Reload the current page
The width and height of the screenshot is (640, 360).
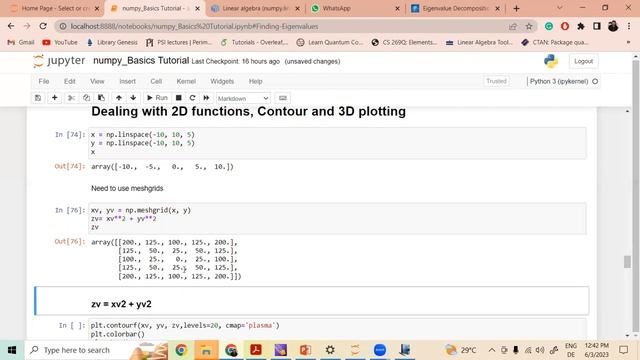point(43,26)
